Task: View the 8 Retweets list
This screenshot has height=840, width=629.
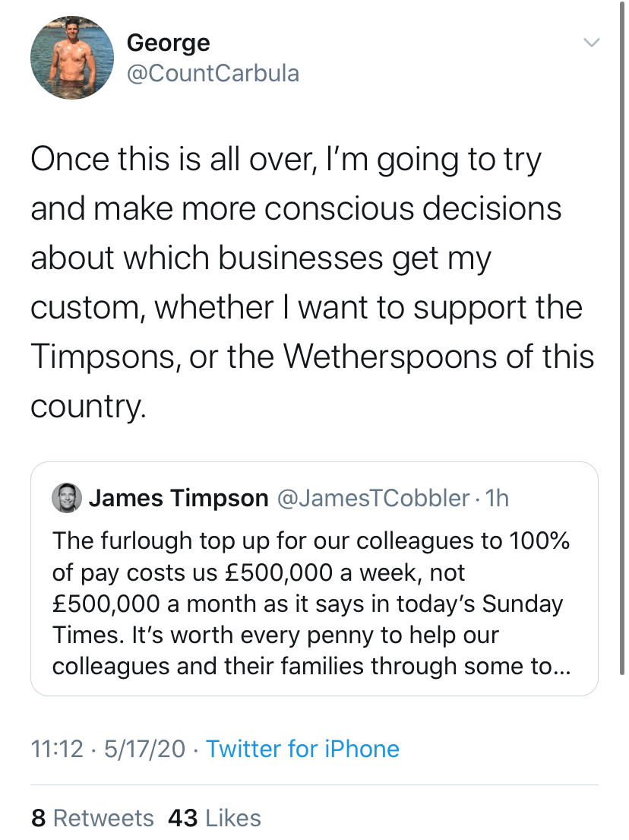Action: (x=92, y=818)
